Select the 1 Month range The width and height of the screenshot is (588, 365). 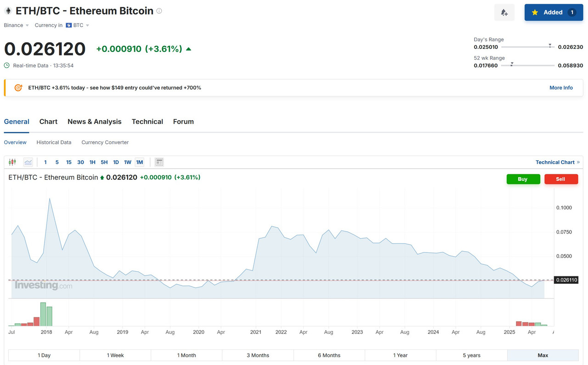click(x=187, y=355)
